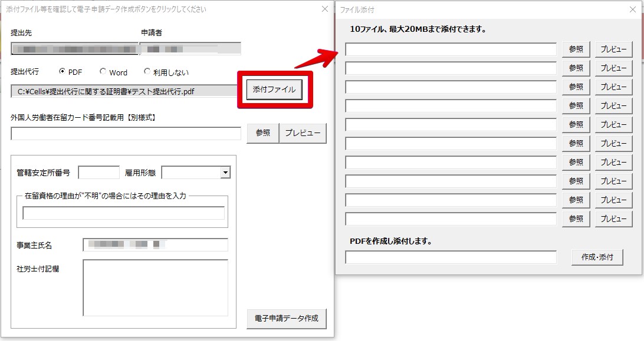Click プレビュー in the second attachment row
The image size is (644, 341).
coord(613,68)
